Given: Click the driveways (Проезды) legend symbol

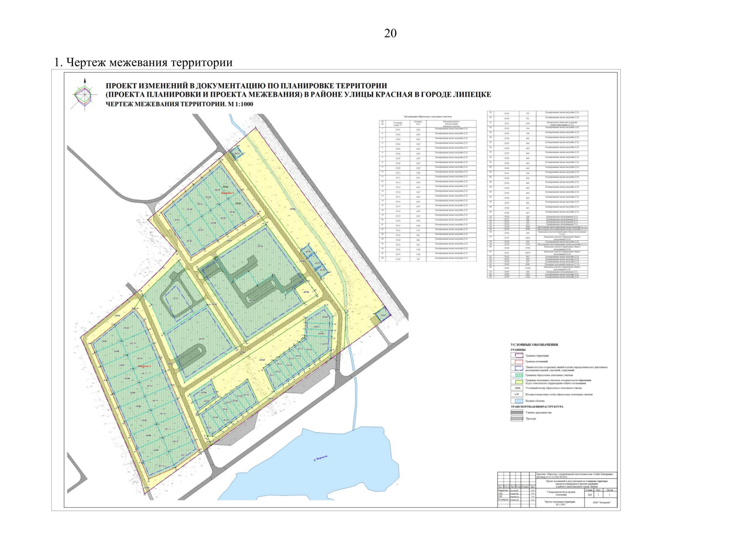Looking at the screenshot, I should pos(517,419).
